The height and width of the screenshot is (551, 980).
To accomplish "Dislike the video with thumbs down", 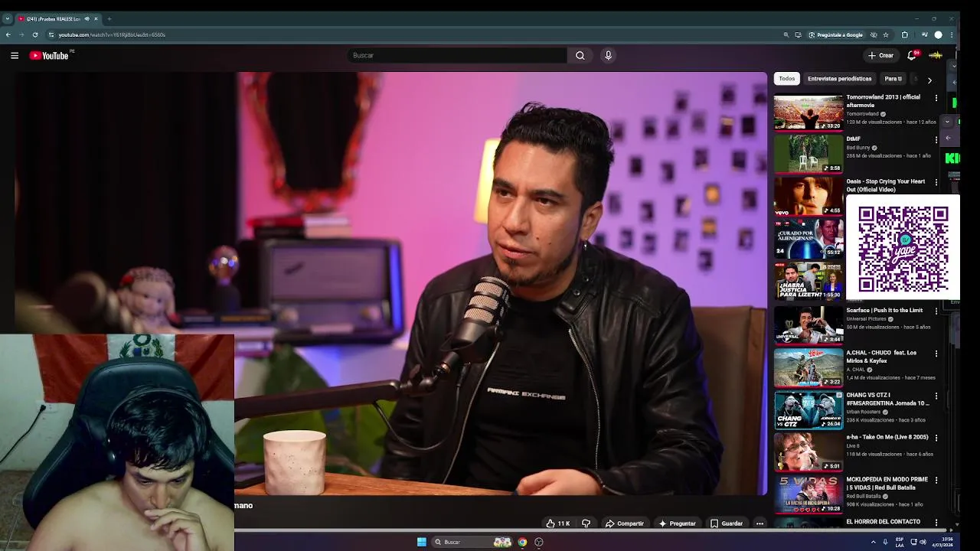I will 586,523.
